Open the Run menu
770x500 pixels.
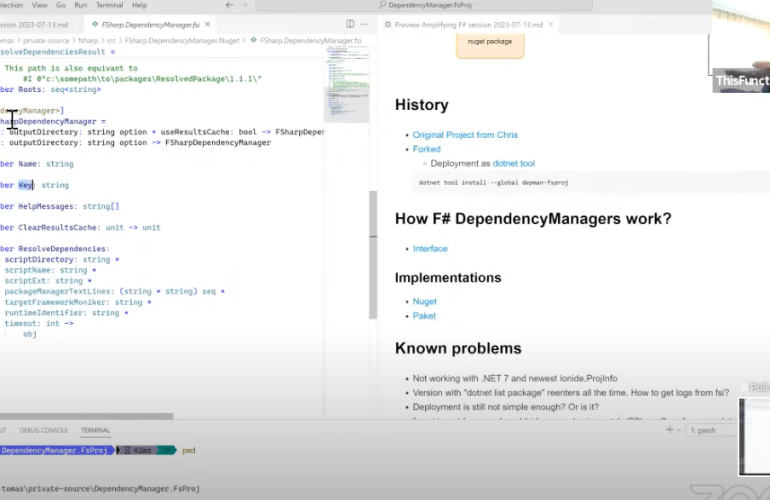pyautogui.click(x=80, y=5)
